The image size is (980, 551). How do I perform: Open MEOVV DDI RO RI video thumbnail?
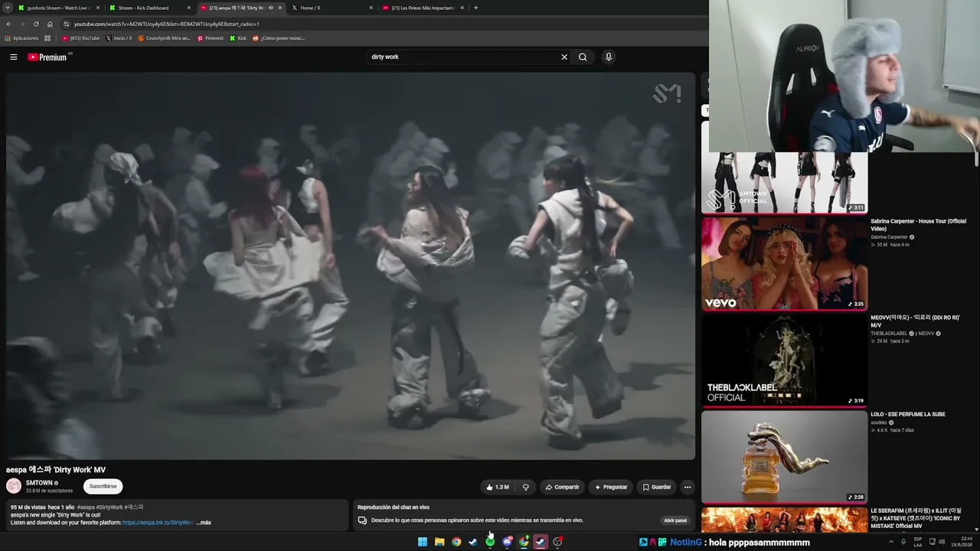[x=784, y=360]
